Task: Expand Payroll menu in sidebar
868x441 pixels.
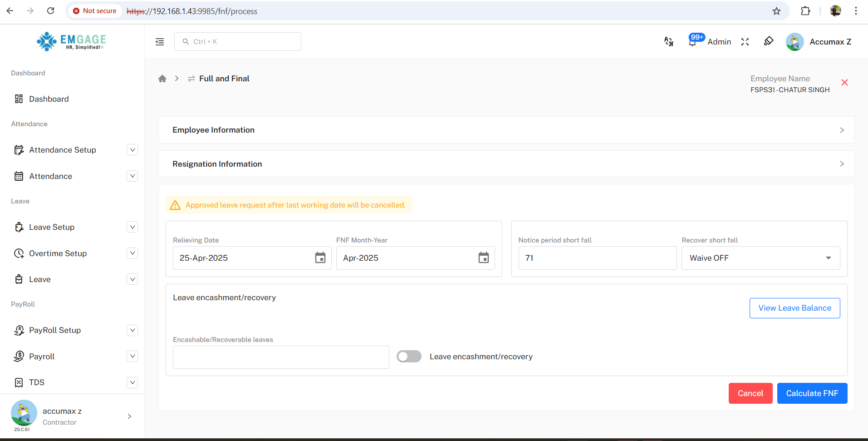Action: point(132,357)
